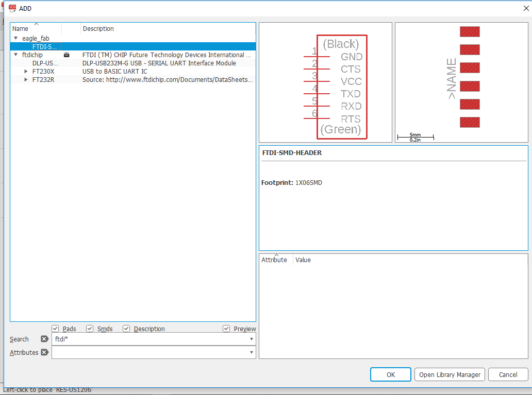Click the FTDI-SMD-HEADER title text

point(292,152)
